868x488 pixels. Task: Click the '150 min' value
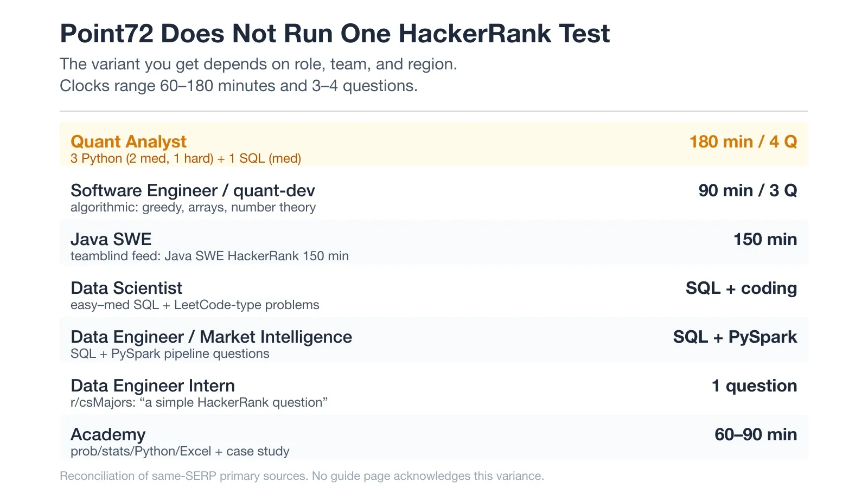(765, 239)
